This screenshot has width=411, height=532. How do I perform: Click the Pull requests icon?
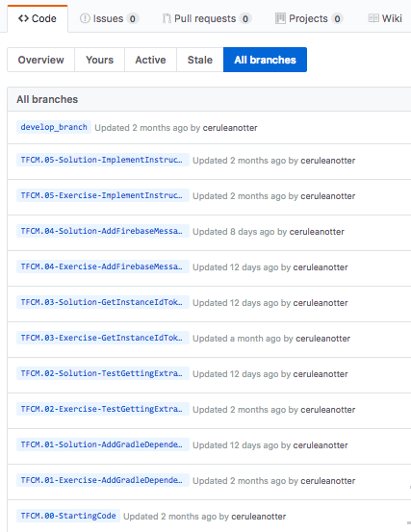tap(167, 18)
